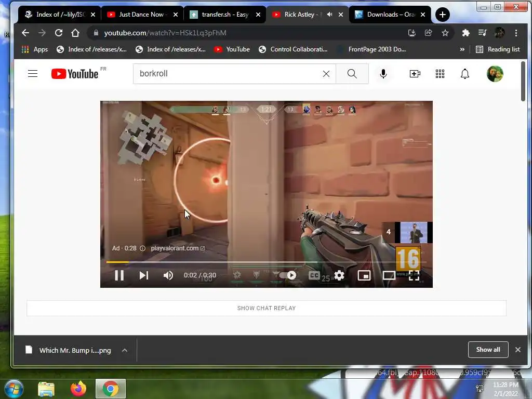This screenshot has width=532, height=399.
Task: Mute the video using the player's speaker icon
Action: (168, 275)
